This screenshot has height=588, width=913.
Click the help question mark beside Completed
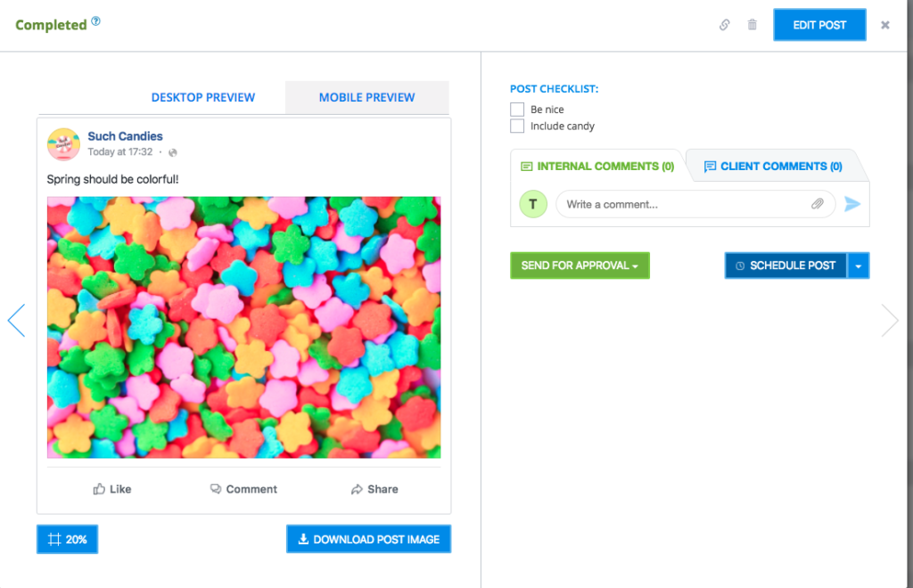tap(96, 21)
